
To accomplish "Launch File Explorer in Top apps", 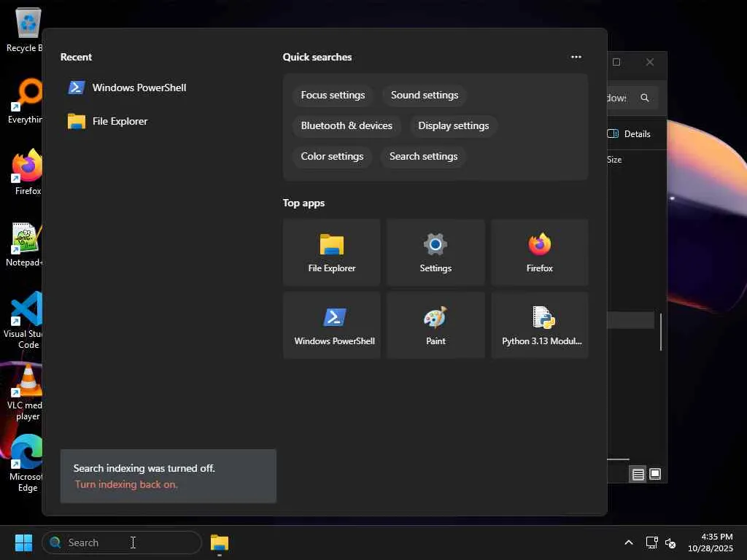I will pos(332,252).
